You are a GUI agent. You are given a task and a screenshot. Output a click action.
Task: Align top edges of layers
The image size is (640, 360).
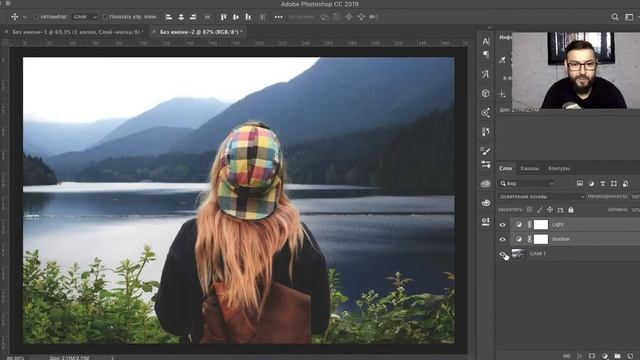pos(223,17)
